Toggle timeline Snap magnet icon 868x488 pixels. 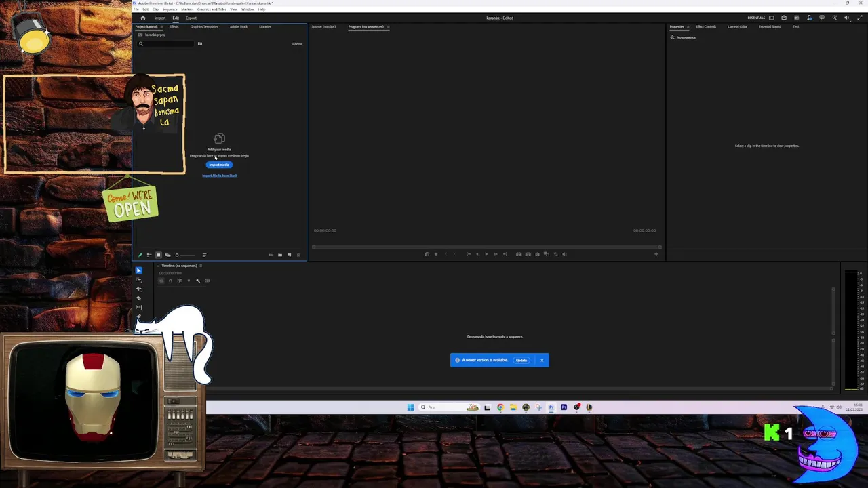click(170, 281)
